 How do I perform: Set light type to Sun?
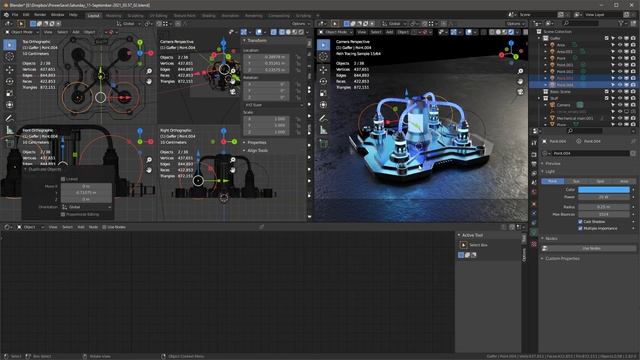click(576, 181)
